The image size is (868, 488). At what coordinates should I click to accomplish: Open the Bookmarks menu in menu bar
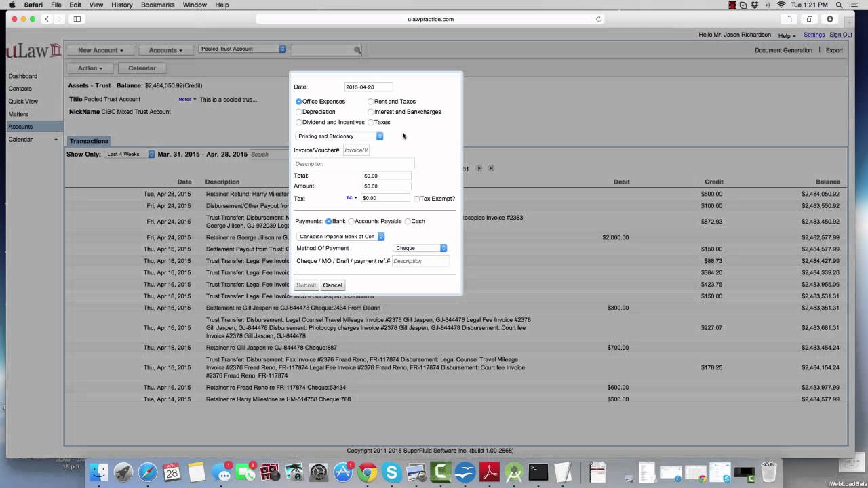(x=157, y=5)
